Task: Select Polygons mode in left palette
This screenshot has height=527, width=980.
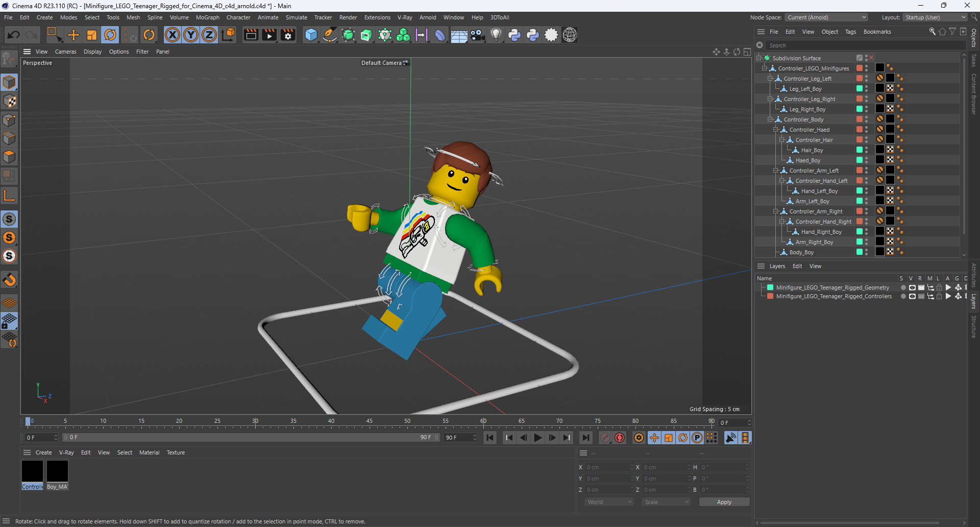Action: pos(10,157)
